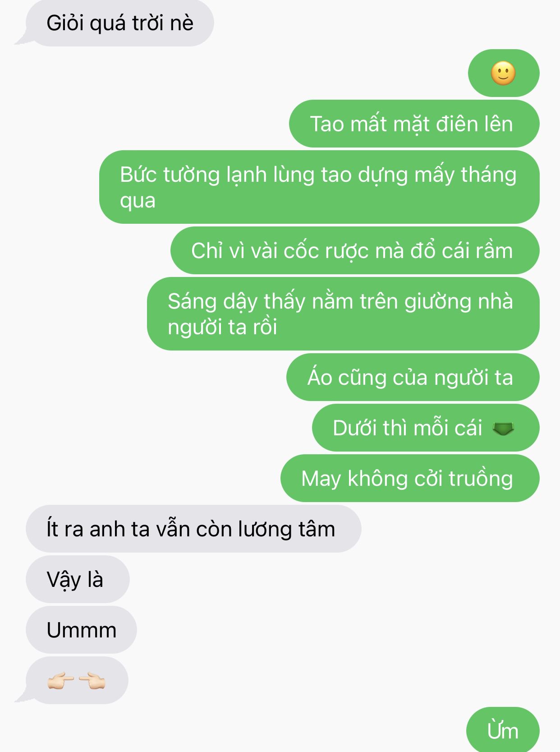560x752 pixels.
Task: Tap the left-pointing finger emoji
Action: 92,681
